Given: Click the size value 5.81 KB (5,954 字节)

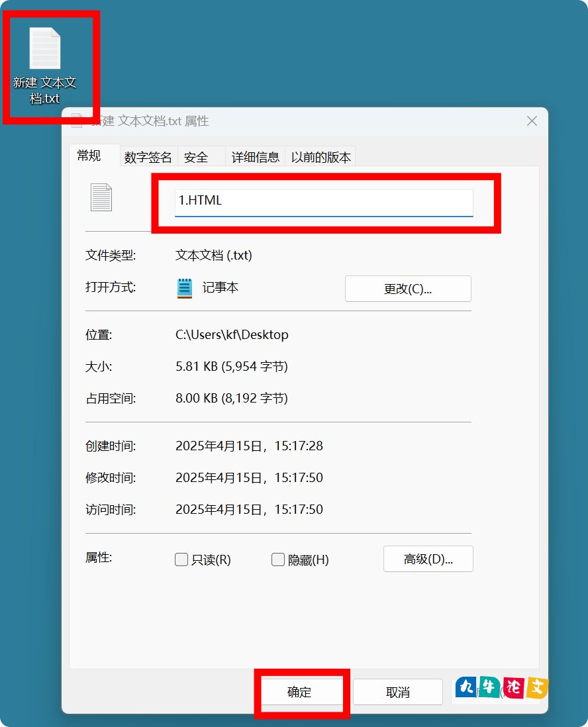Looking at the screenshot, I should point(231,366).
